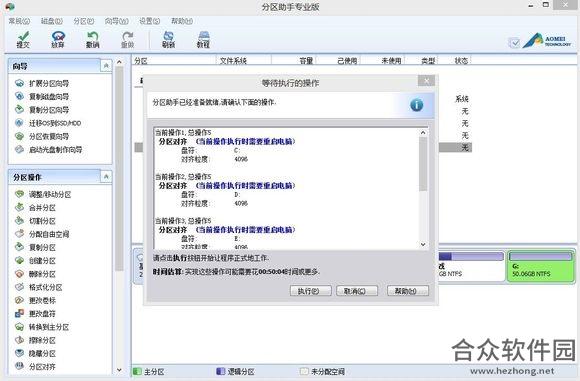
Task: Click the dialog operations list scrollbar thumb
Action: (423, 164)
